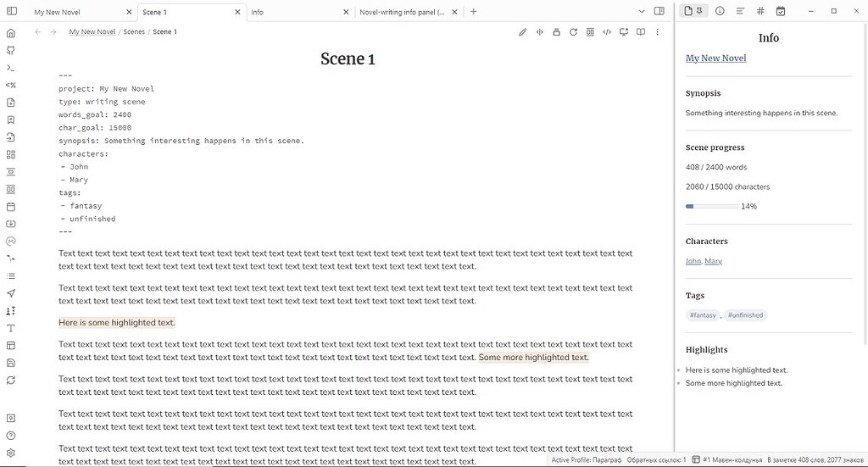The image size is (868, 467).
Task: Click the four-squares grid ribbon icon
Action: click(10, 154)
